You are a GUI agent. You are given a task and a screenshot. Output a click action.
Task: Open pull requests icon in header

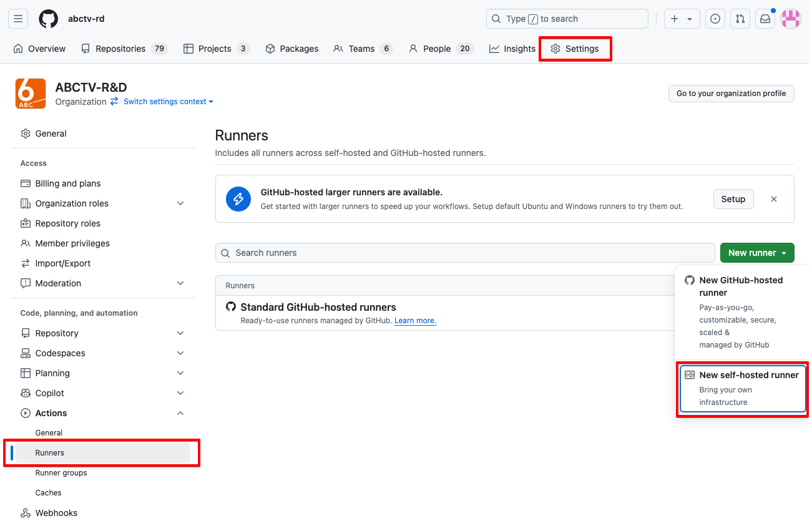click(x=740, y=19)
